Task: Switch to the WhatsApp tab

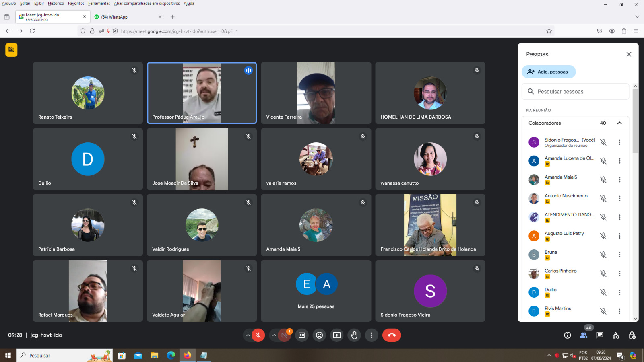Action: coord(125,17)
